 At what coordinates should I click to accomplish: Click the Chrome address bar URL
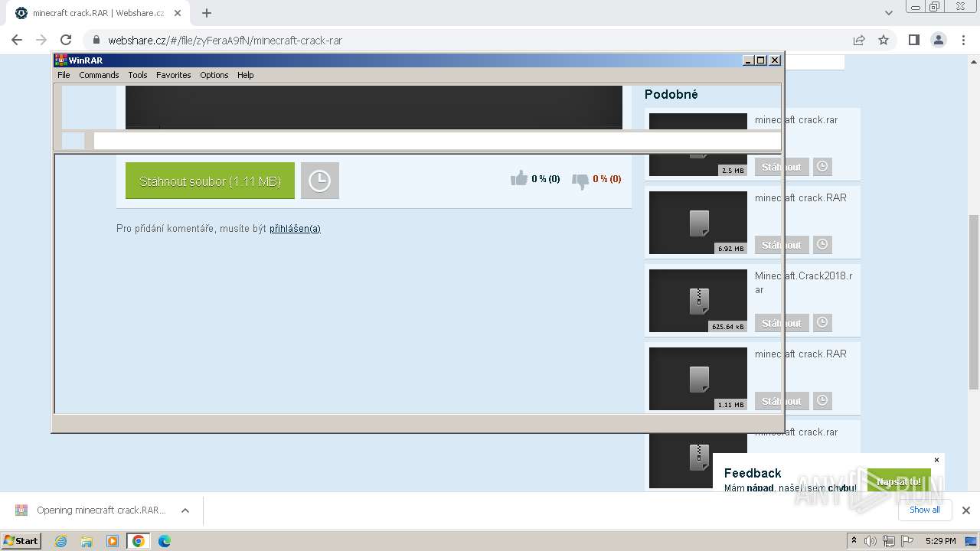pos(225,41)
